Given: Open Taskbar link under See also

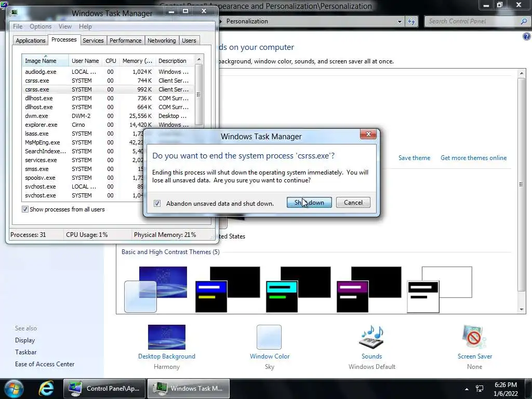Looking at the screenshot, I should (26, 352).
